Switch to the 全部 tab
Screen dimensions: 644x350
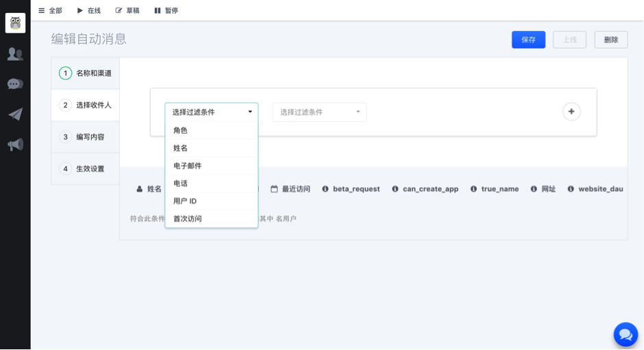pos(50,10)
